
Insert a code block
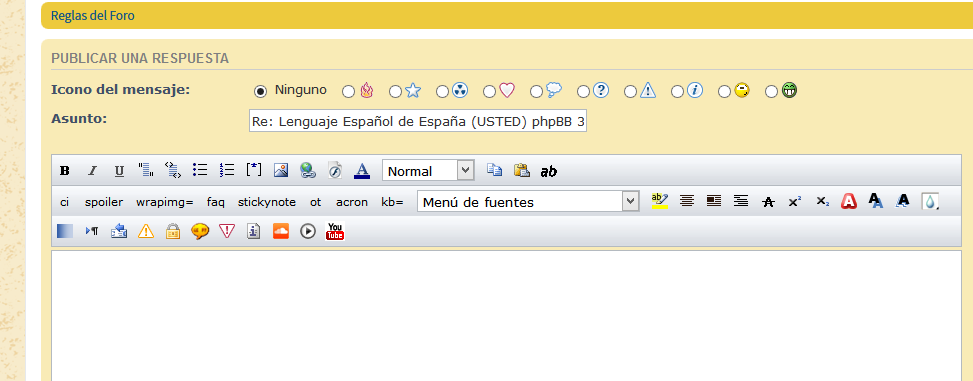click(x=173, y=170)
